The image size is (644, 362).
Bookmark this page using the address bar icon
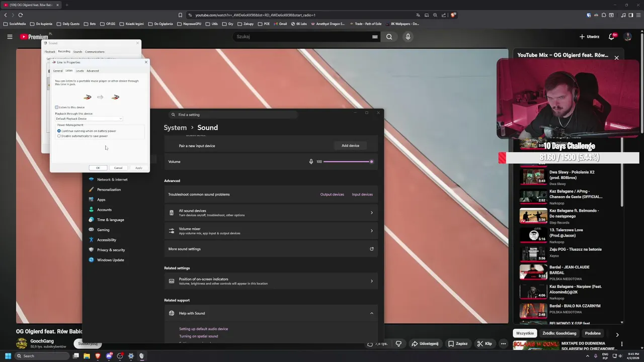tap(180, 15)
